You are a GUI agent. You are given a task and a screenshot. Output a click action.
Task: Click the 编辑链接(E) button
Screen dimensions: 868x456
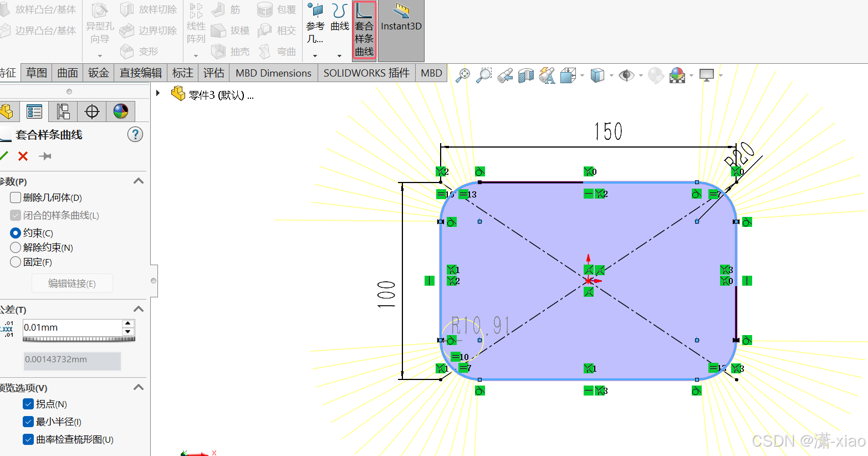tap(72, 283)
